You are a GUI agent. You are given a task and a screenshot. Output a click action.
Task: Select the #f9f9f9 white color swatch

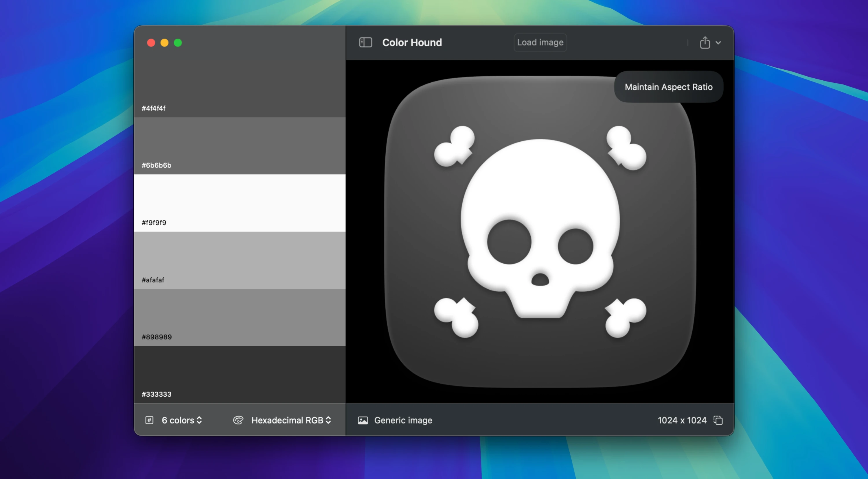(x=240, y=203)
